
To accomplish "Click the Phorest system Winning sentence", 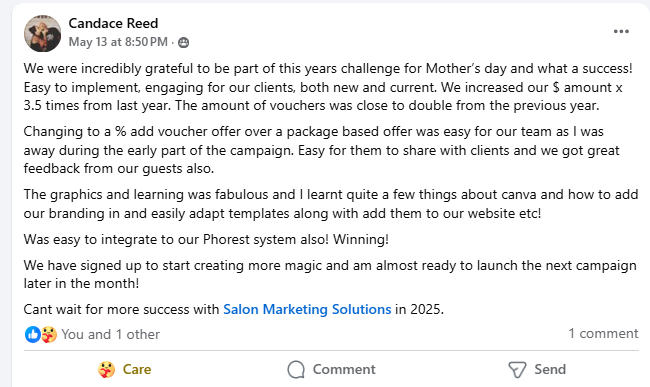I will click(x=206, y=239).
